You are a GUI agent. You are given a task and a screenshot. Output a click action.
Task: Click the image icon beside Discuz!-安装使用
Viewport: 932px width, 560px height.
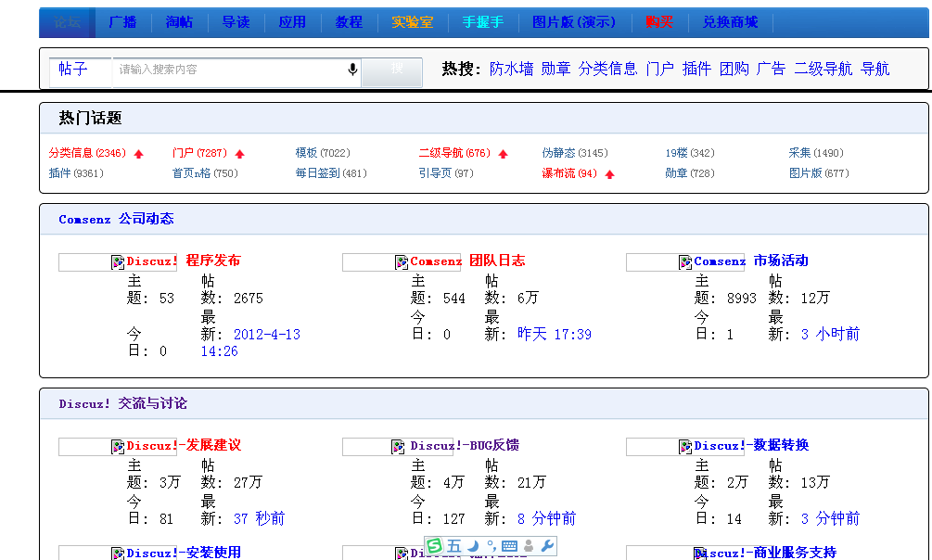point(118,554)
